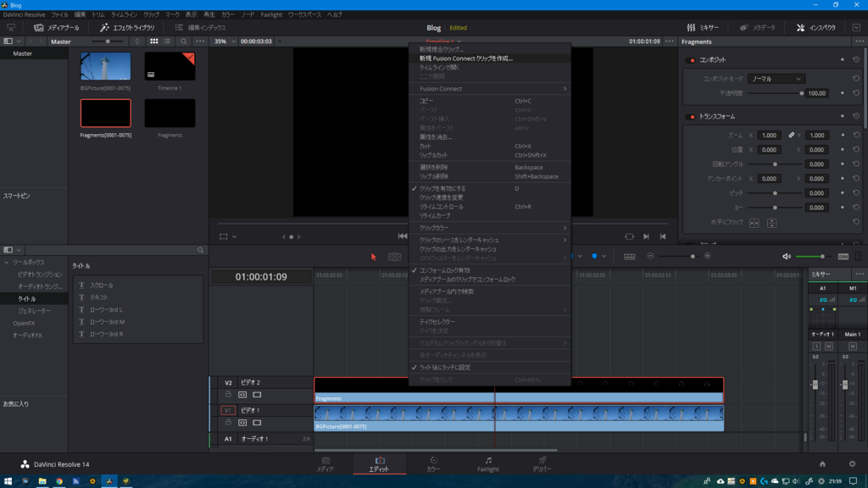Switch media pool to list view
868x488 pixels.
[167, 42]
